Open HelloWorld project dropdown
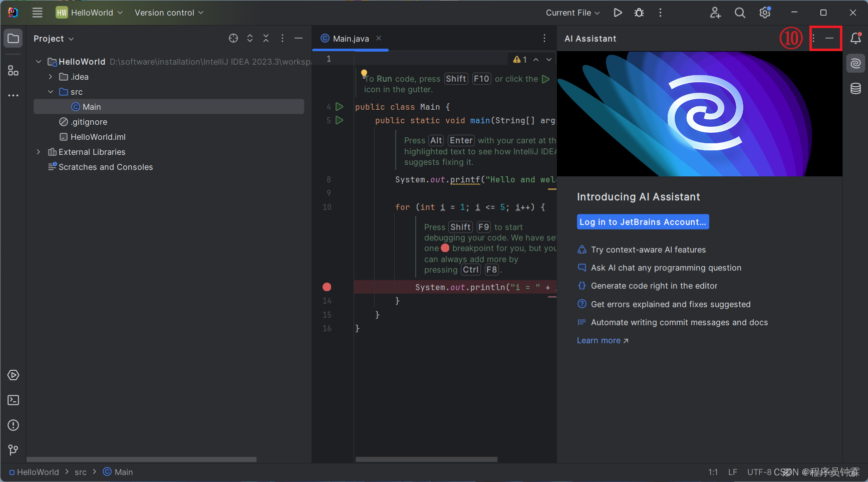868x482 pixels. coord(89,13)
